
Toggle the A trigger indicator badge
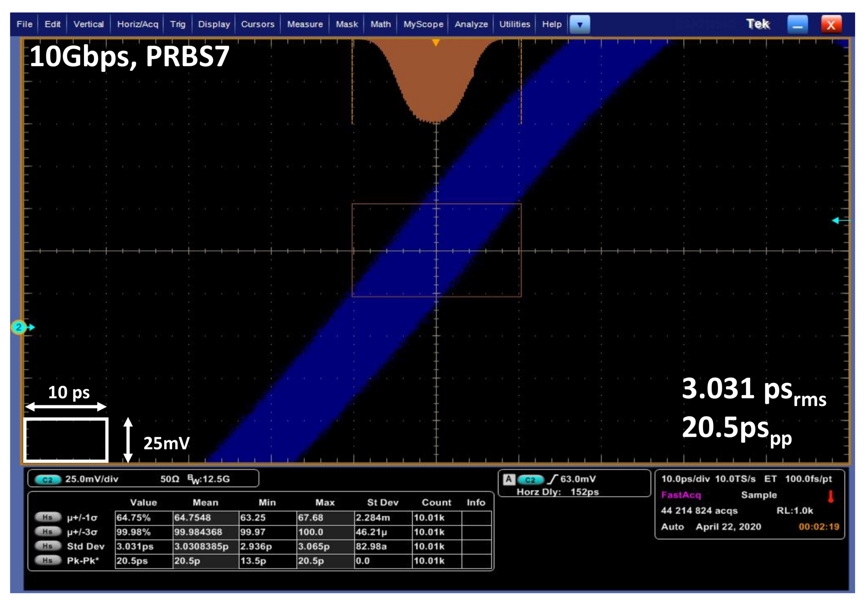coord(509,479)
